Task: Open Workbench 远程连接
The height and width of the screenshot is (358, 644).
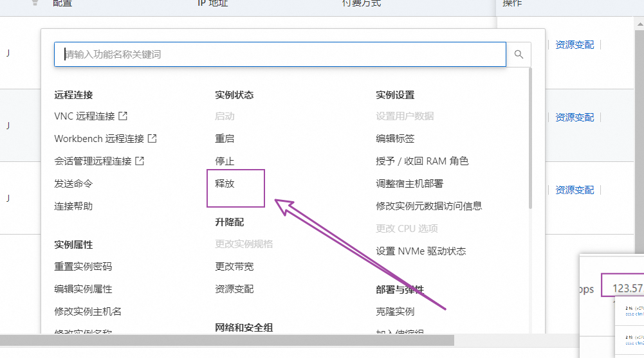Action: coord(99,139)
